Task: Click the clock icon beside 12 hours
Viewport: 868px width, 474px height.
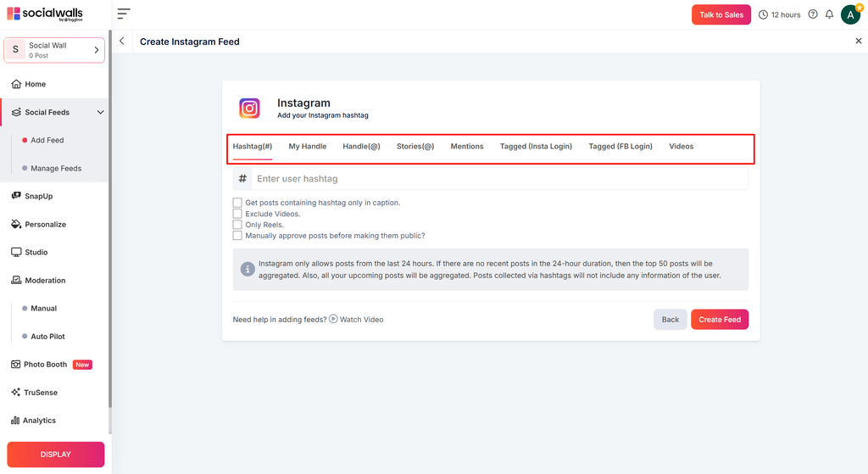Action: [x=763, y=15]
